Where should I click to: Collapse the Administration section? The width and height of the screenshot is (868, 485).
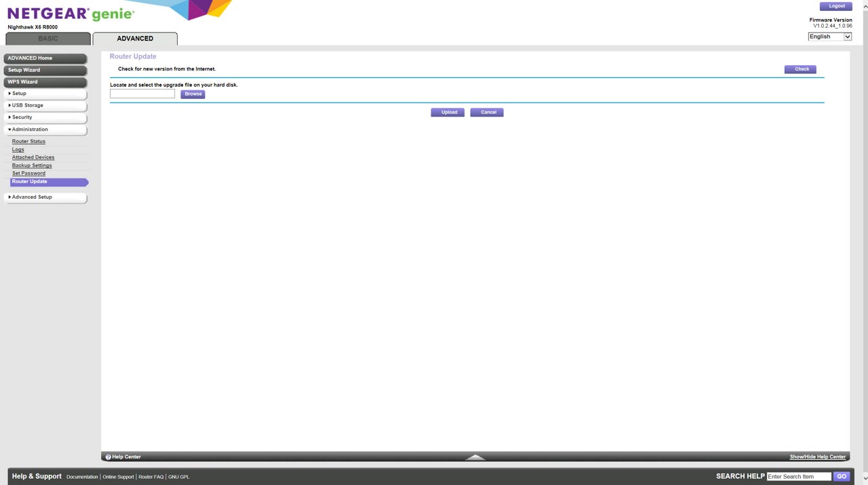click(45, 130)
